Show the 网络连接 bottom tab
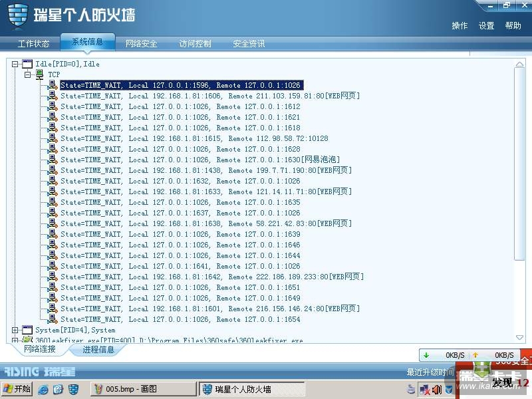Screen dimensions: 532x399 (40, 349)
